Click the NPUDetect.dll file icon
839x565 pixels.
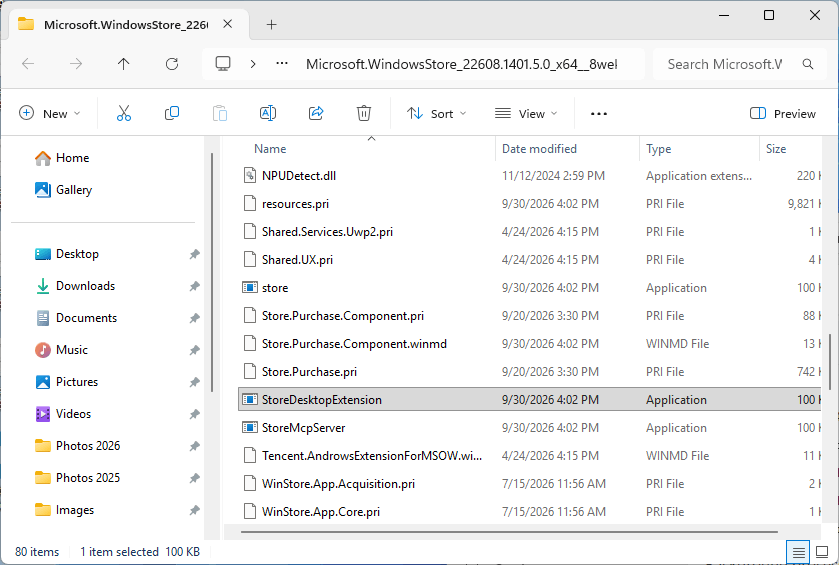pyautogui.click(x=250, y=175)
